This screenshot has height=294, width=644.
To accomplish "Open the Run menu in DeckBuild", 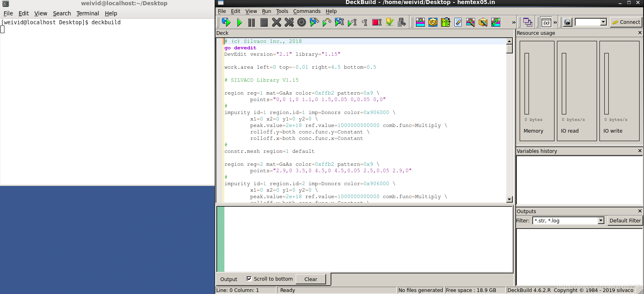I will coord(267,11).
